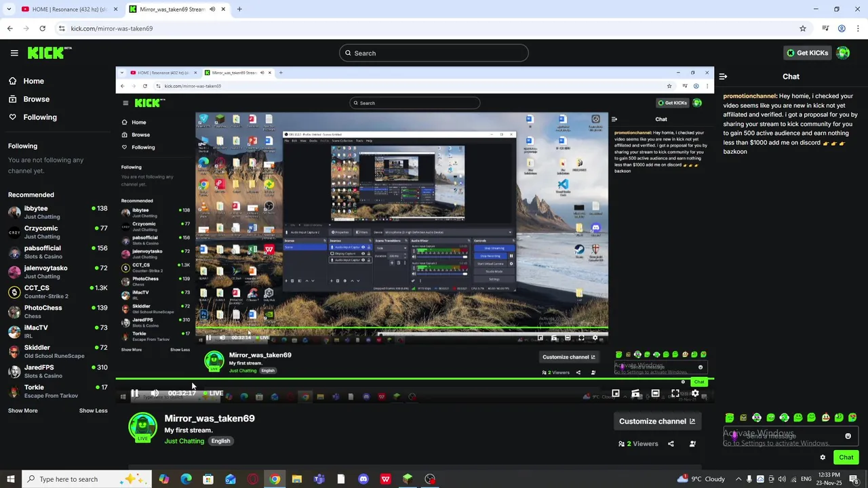
Task: Expand list with Show More
Action: click(x=22, y=410)
